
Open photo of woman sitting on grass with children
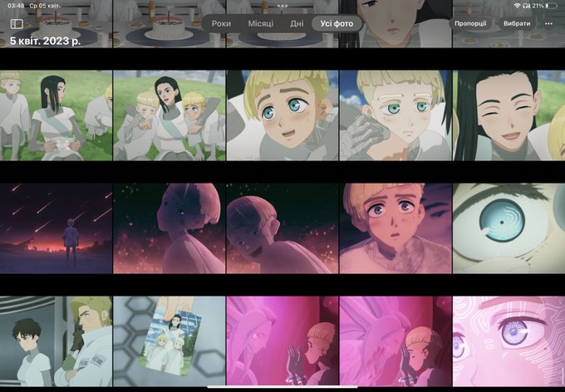click(56, 115)
